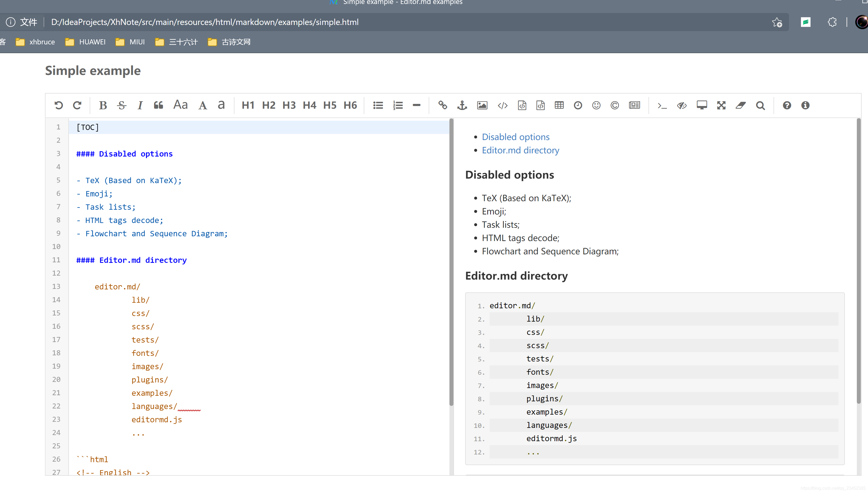Insert an unordered list from the toolbar
The image size is (868, 493).
coord(378,105)
